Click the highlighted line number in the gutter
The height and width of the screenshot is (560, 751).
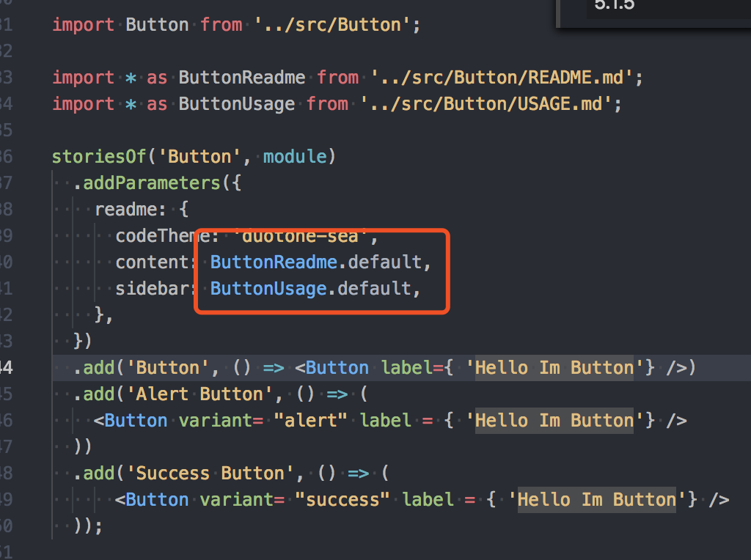[x=6, y=368]
